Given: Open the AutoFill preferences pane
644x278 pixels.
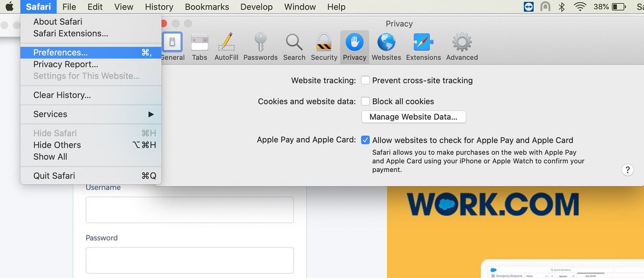Looking at the screenshot, I should coord(226,46).
